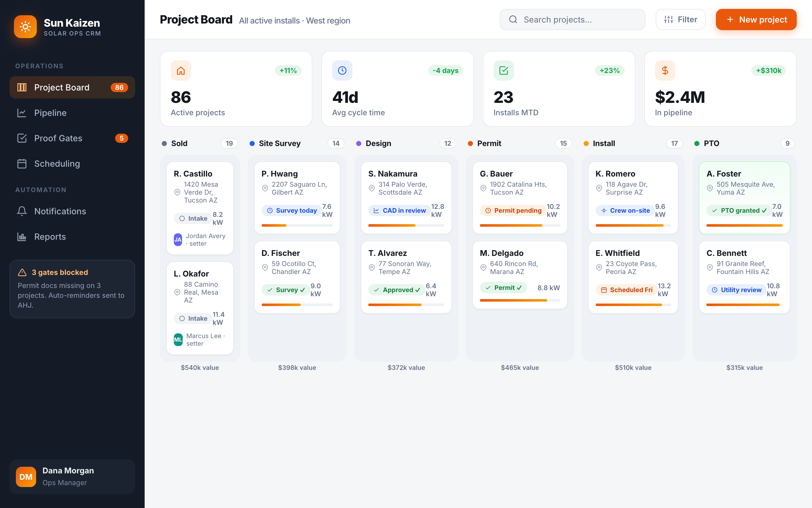Select the Design column header

point(406,144)
